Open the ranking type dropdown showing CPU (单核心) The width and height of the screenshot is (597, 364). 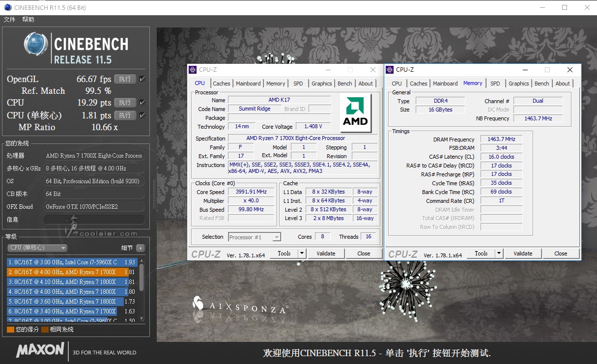[x=37, y=248]
